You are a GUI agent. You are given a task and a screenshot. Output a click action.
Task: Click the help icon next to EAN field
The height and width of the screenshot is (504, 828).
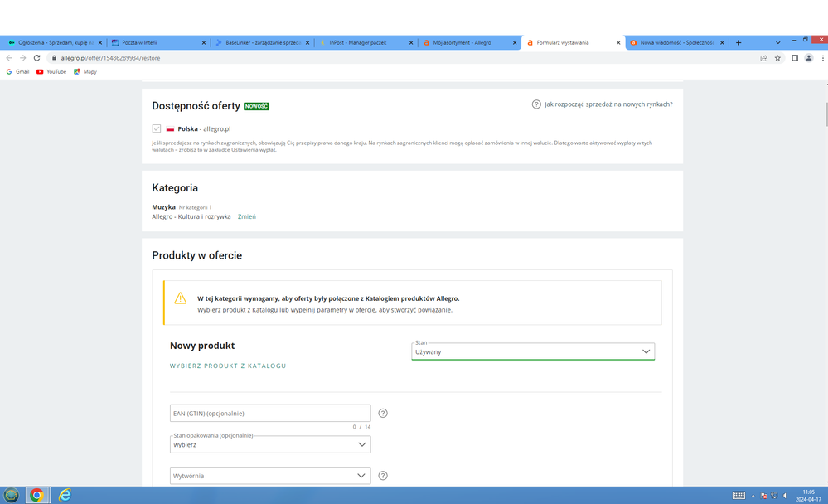point(383,413)
